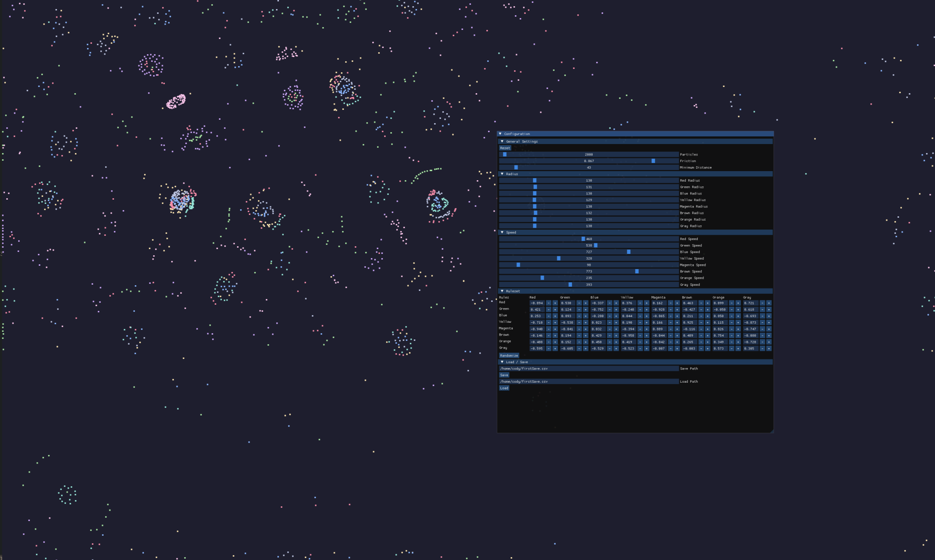
Task: Collapse the Configuration window triangle
Action: (500, 134)
